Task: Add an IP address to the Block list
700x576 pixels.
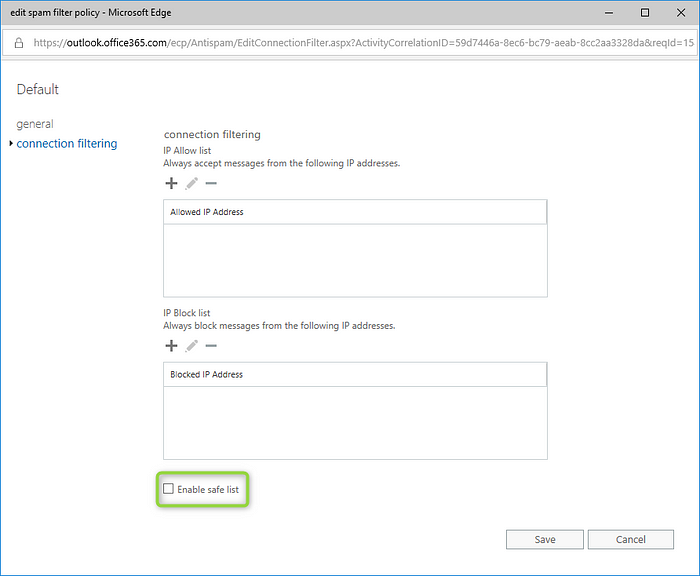Action: coord(171,346)
